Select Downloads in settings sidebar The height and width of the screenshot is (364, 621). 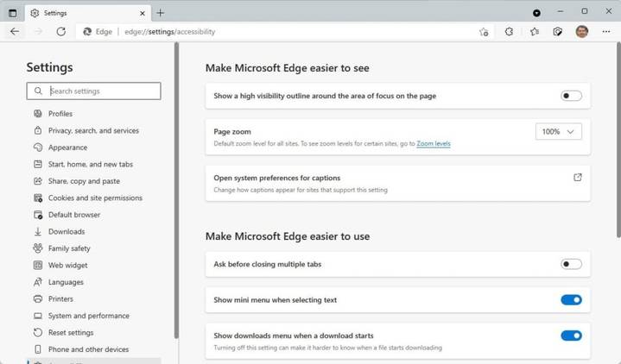coord(67,231)
